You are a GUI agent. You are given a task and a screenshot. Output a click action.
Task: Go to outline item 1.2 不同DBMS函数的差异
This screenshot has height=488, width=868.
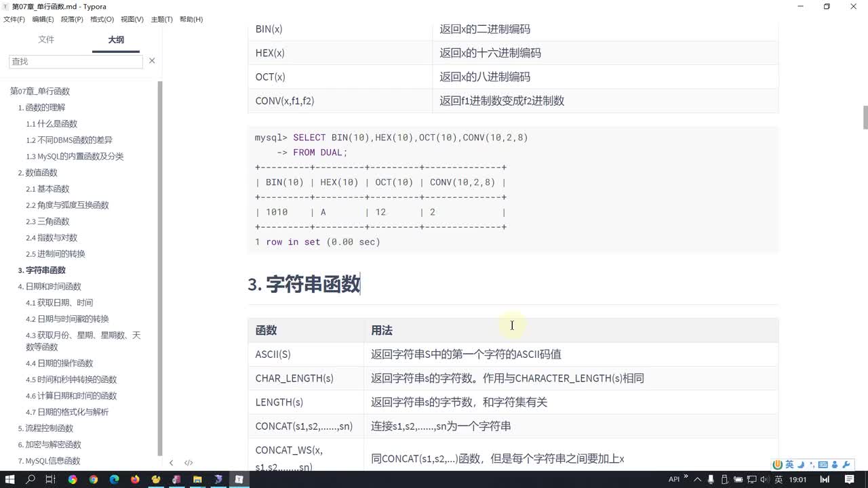click(x=69, y=140)
